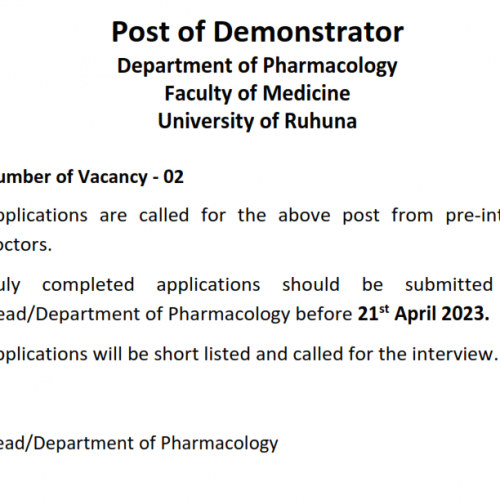Click the 'Post of Demonstrator' heading
This screenshot has width=500, height=500.
[x=257, y=32]
